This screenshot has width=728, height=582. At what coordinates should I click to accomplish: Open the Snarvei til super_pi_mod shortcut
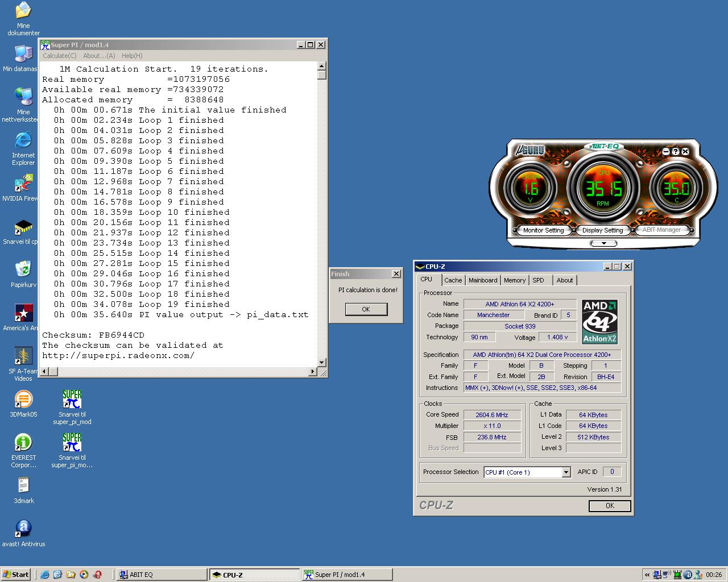coord(72,407)
